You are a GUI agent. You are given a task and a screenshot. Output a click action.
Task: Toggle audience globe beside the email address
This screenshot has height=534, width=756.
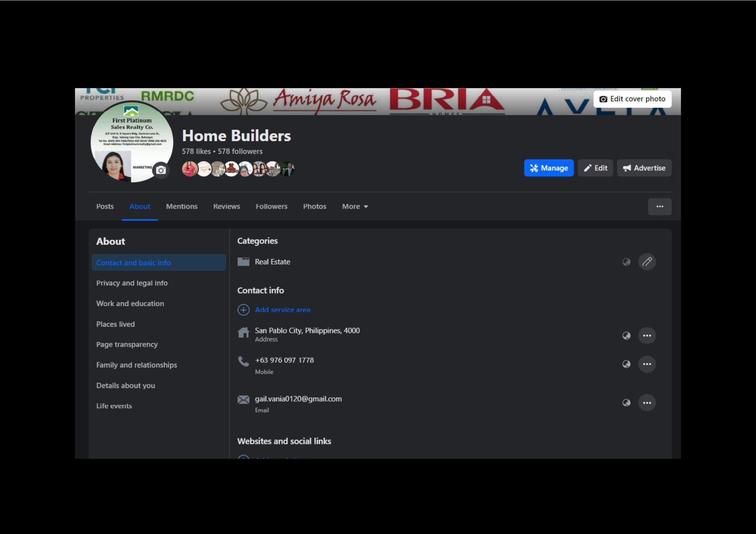[x=626, y=403]
